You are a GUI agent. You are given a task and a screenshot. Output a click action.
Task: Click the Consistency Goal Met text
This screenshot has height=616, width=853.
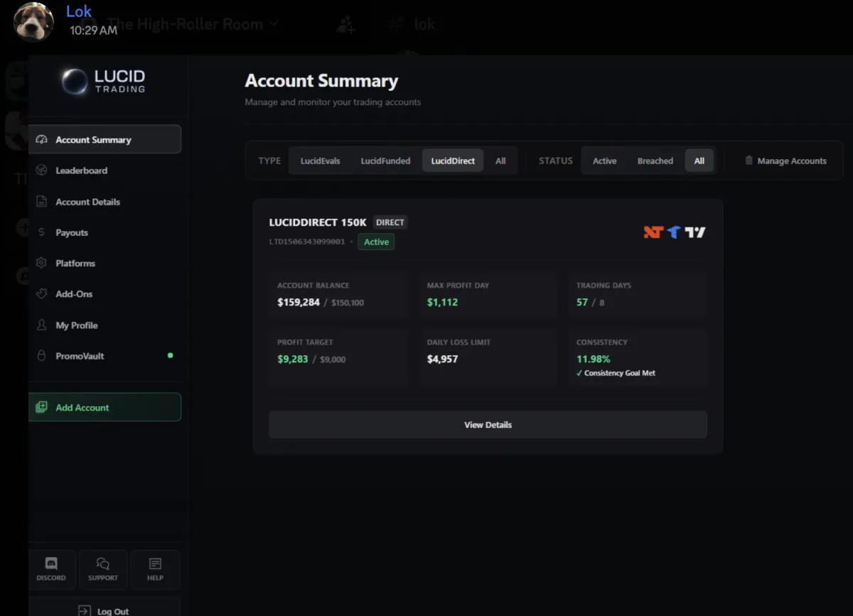click(620, 373)
